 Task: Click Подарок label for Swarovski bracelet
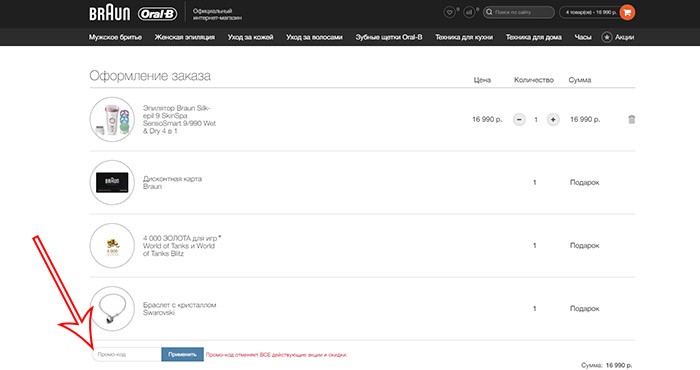coord(584,308)
